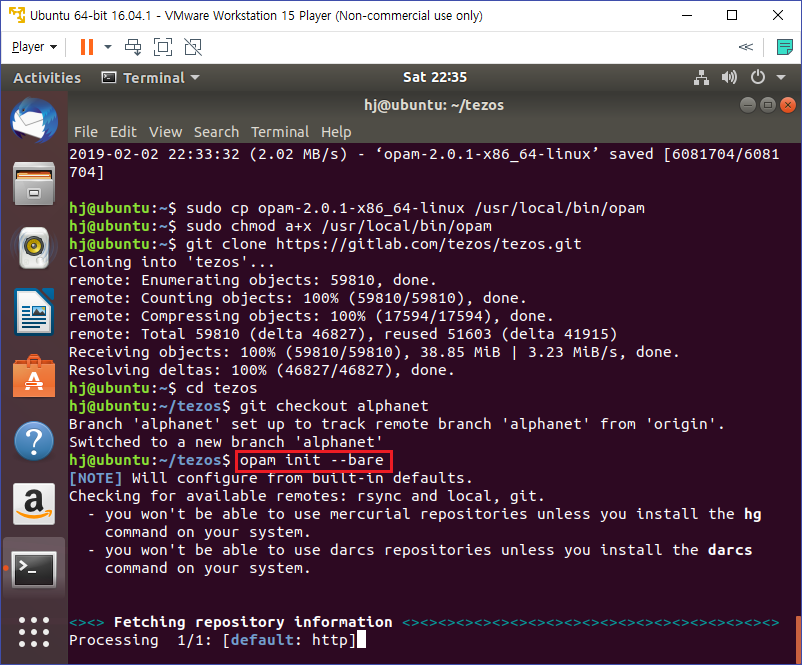Click the terminal title 'hj@ubuntu: ~/tezos'

pyautogui.click(x=434, y=105)
